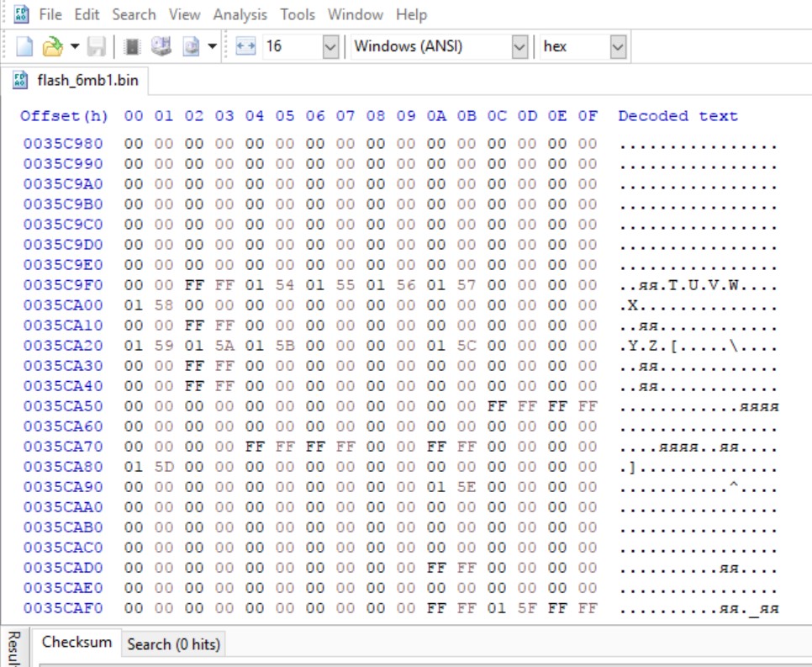Click the New file icon

[25, 46]
